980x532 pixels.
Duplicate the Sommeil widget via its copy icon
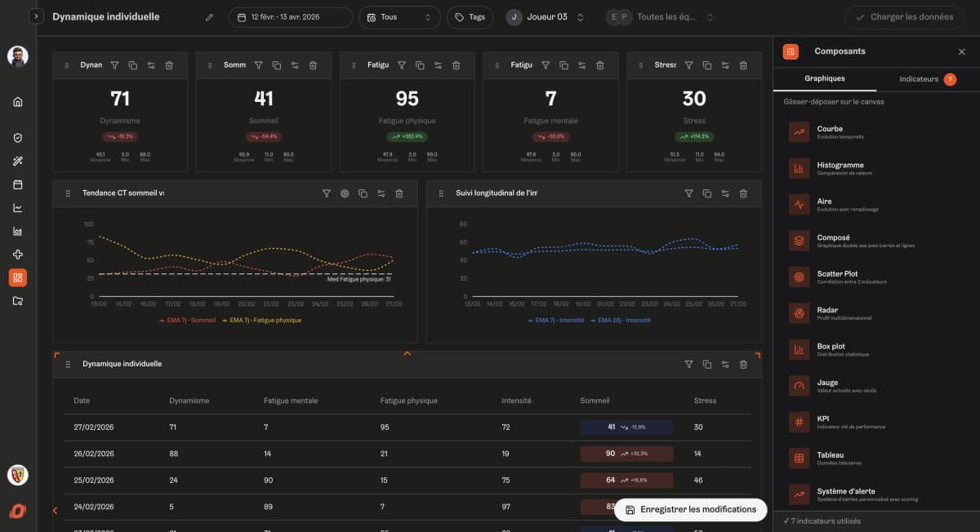coord(275,65)
